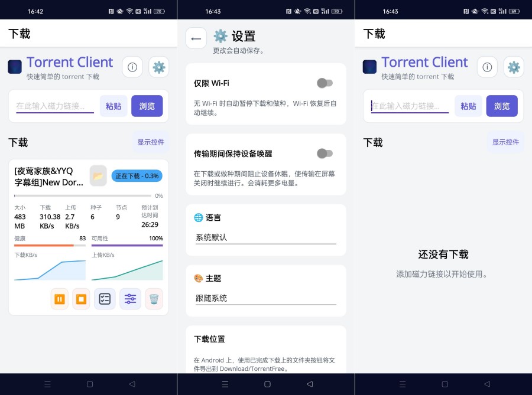Viewport: 532px width, 395px height.
Task: Click the palette icon next to 主题
Action: pos(199,279)
